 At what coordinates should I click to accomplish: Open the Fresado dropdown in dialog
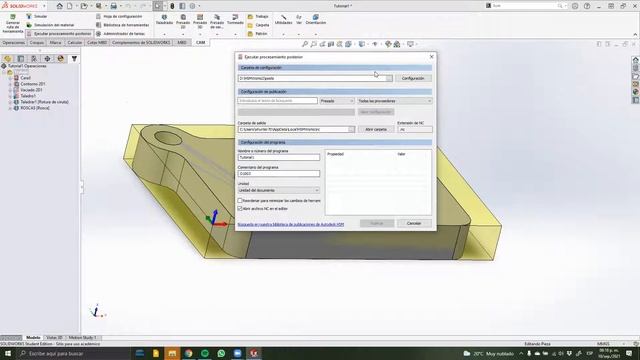click(337, 101)
